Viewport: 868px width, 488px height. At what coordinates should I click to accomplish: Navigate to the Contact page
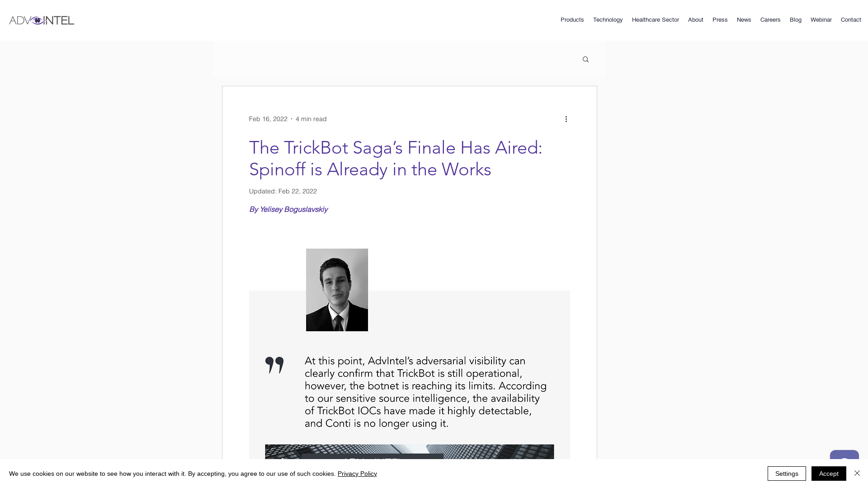tap(851, 20)
